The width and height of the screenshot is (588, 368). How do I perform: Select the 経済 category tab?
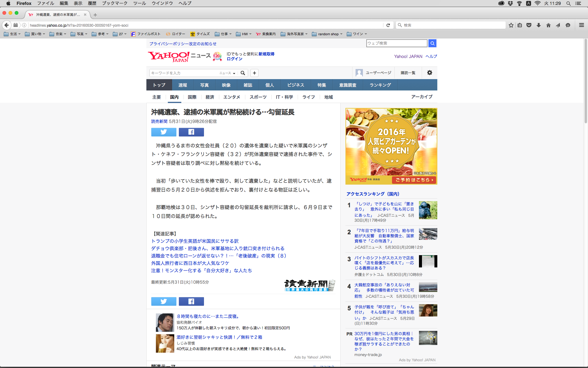[x=210, y=97]
